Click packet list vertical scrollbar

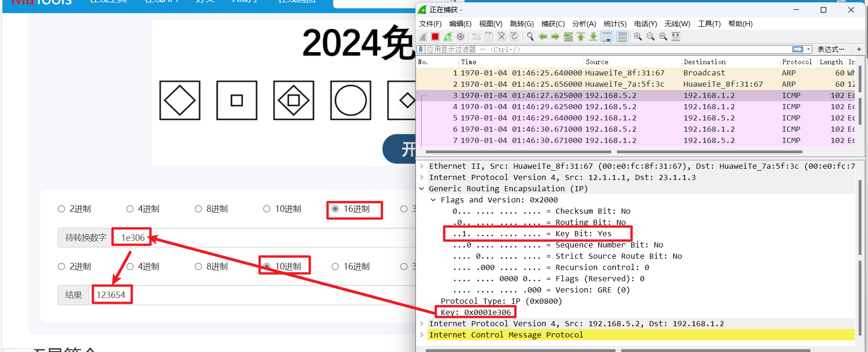tap(860, 78)
